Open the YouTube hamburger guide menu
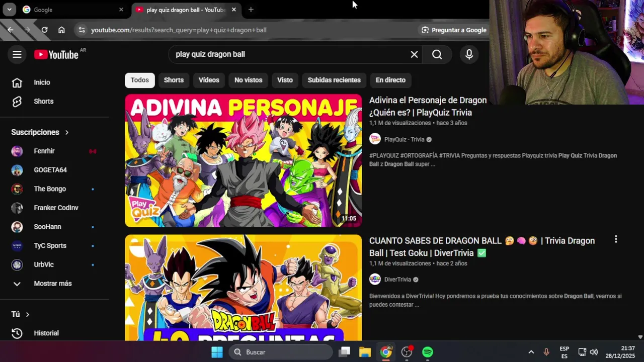This screenshot has width=644, height=362. pyautogui.click(x=17, y=54)
